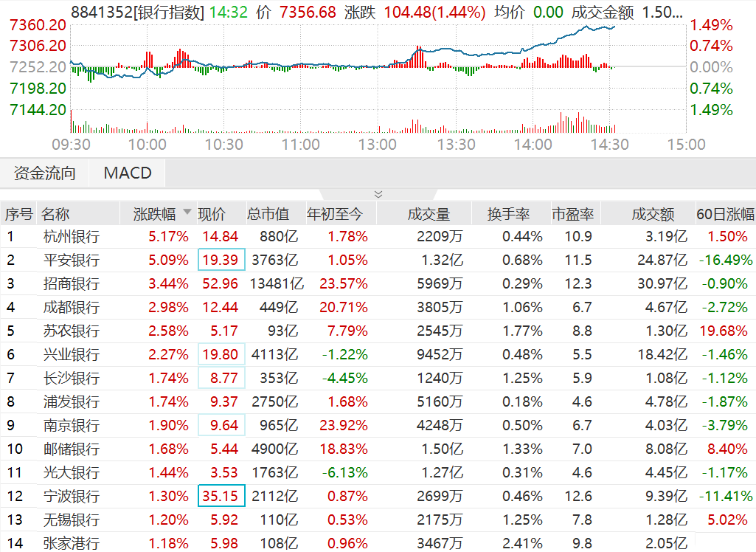
Task: Click the 年初至今 column header
Action: [x=335, y=214]
